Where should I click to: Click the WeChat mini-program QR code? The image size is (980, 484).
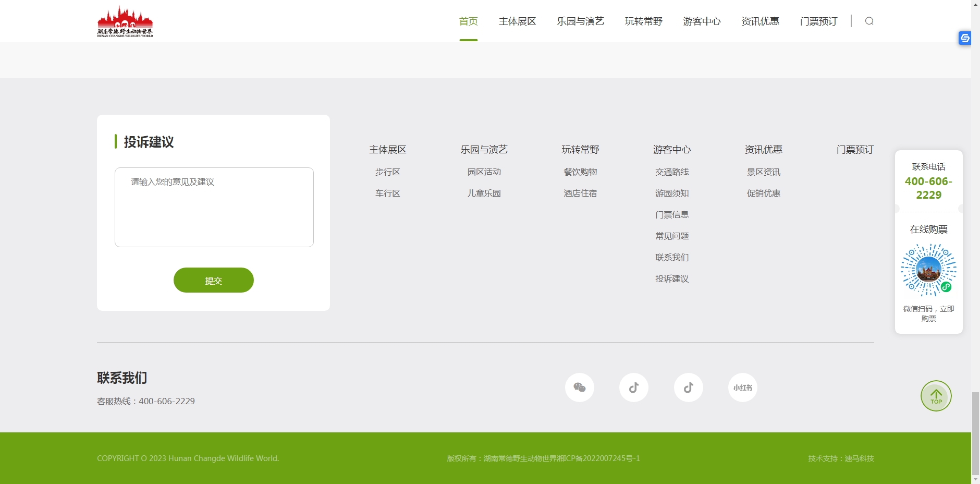(928, 270)
